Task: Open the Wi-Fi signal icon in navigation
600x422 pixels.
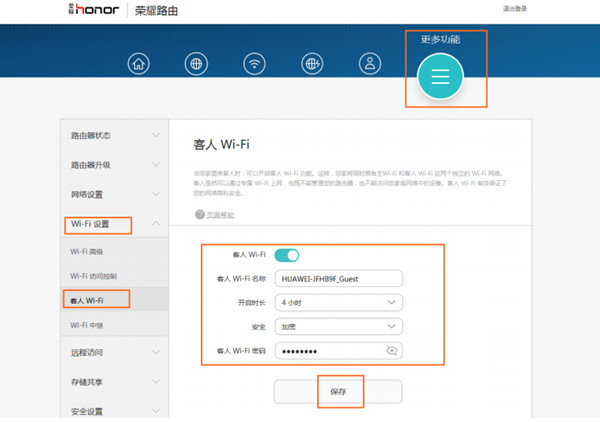Action: (x=255, y=63)
